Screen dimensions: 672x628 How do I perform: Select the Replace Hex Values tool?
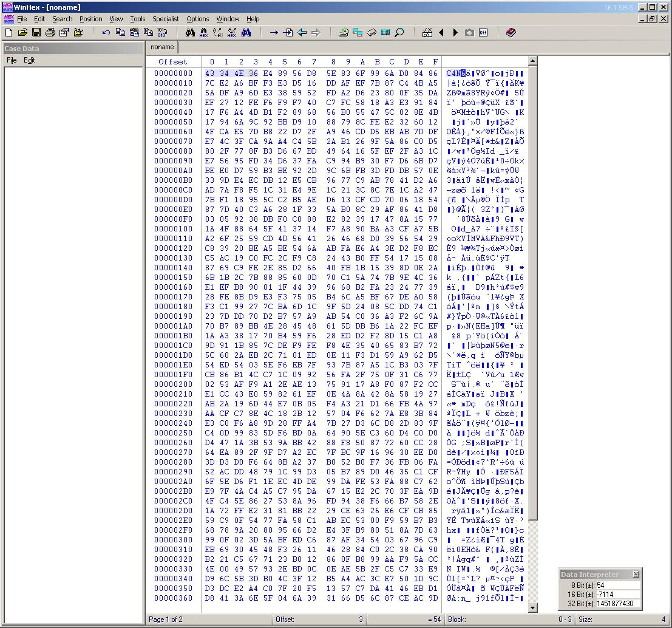pyautogui.click(x=231, y=33)
